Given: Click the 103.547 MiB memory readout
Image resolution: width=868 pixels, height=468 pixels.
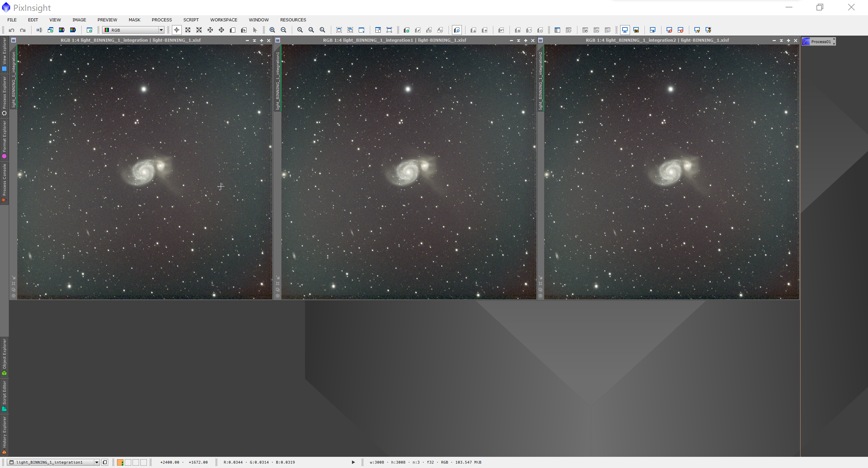Looking at the screenshot, I should pos(468,462).
